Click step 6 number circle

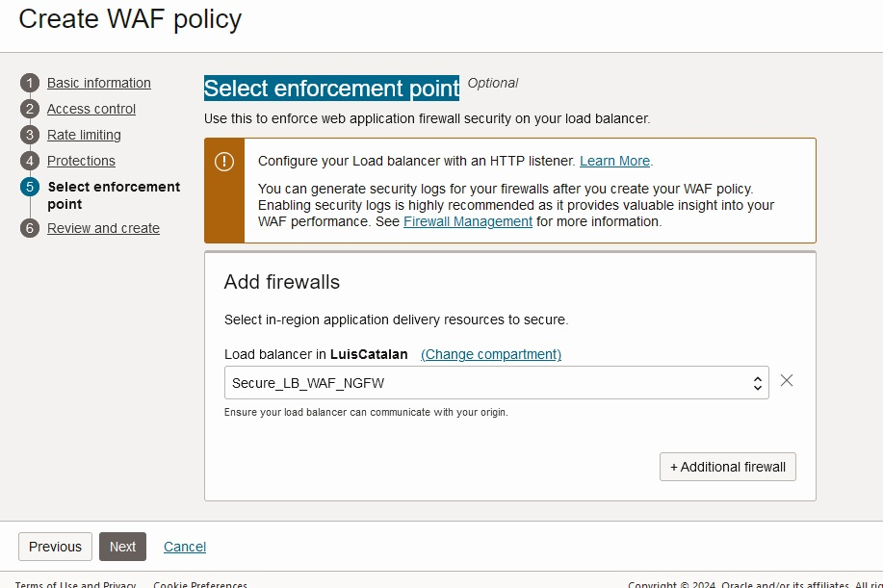click(30, 228)
